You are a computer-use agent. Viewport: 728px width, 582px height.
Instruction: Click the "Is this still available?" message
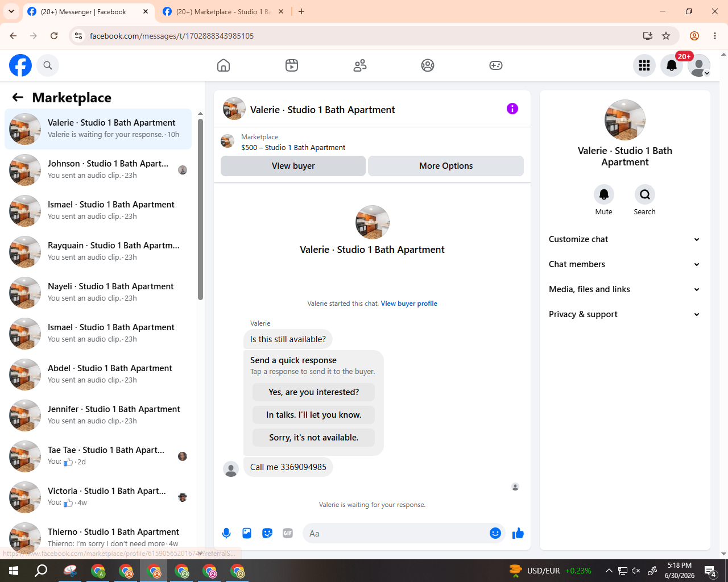tap(288, 339)
